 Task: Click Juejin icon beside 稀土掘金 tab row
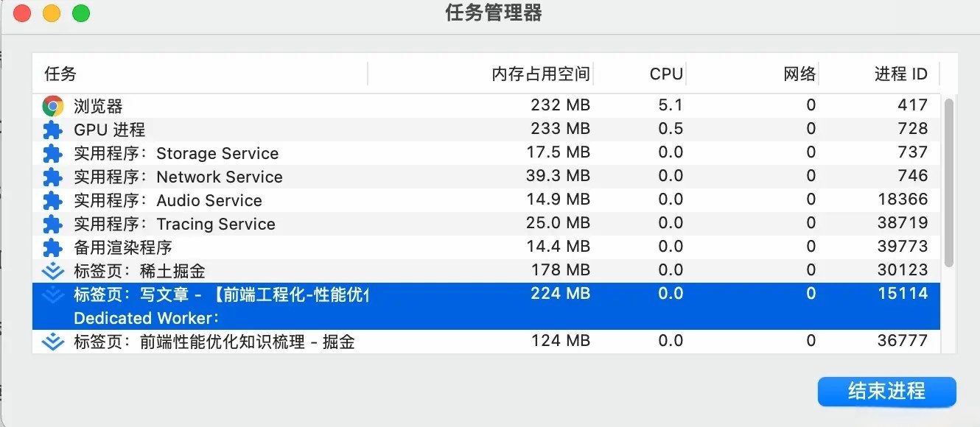(x=52, y=271)
